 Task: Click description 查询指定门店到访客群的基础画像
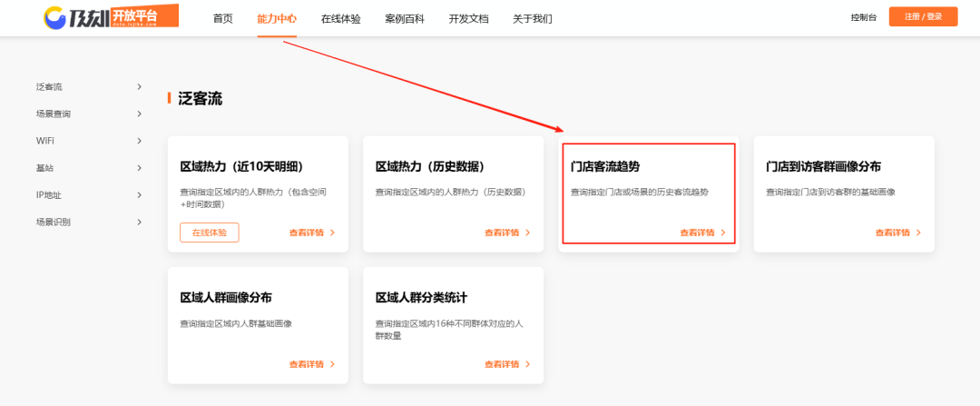(x=830, y=192)
